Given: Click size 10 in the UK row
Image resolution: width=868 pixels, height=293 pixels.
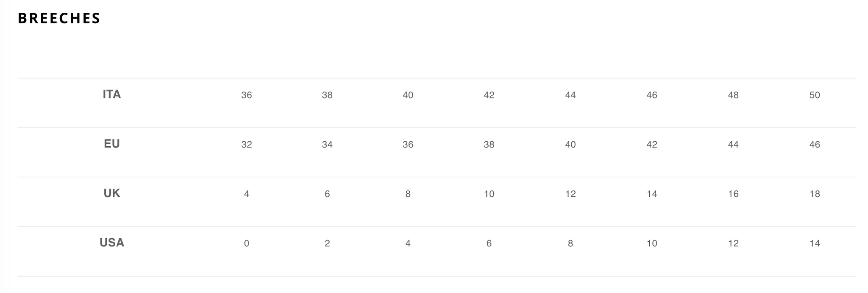Looking at the screenshot, I should [x=489, y=194].
